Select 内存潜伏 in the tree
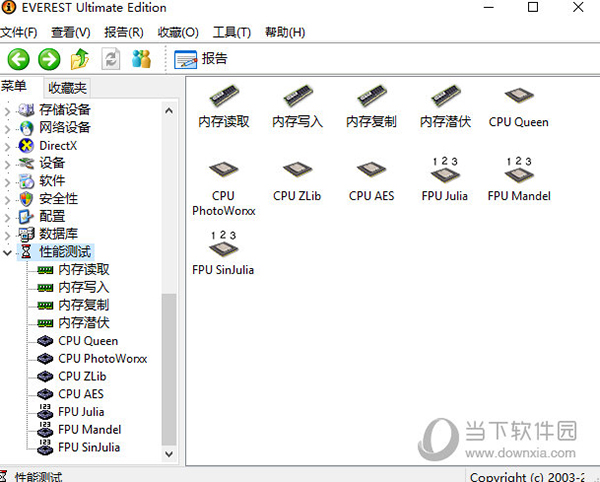The image size is (600, 482). pyautogui.click(x=84, y=323)
